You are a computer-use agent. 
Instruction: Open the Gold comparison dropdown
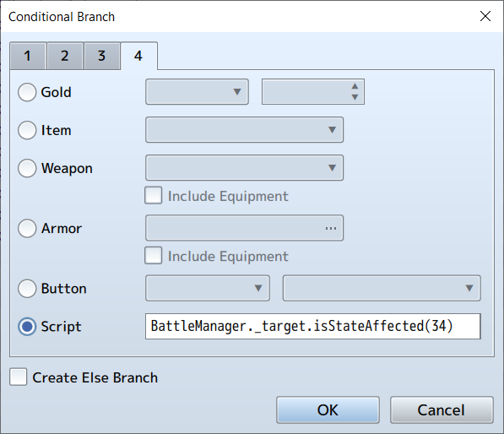tap(197, 92)
